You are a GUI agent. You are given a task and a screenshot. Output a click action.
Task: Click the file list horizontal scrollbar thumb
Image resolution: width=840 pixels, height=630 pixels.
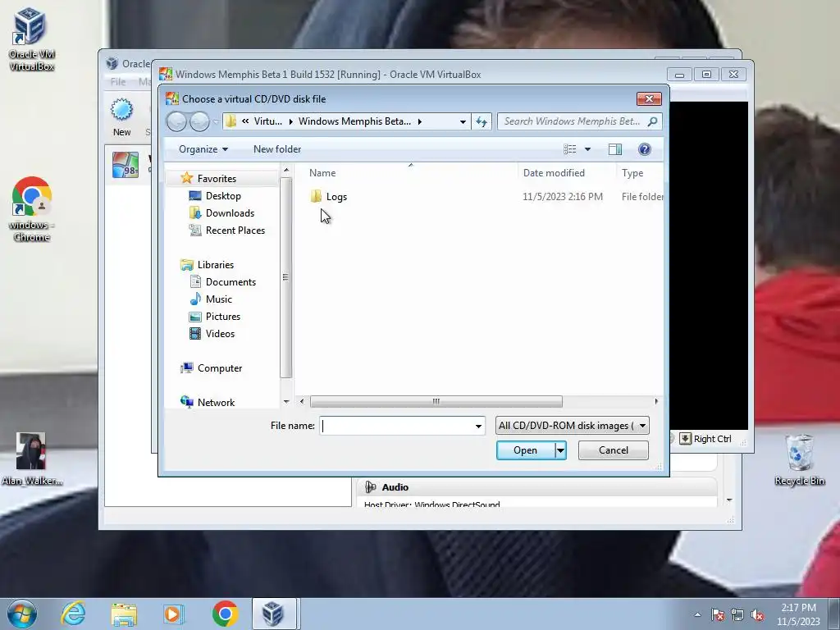pos(436,401)
